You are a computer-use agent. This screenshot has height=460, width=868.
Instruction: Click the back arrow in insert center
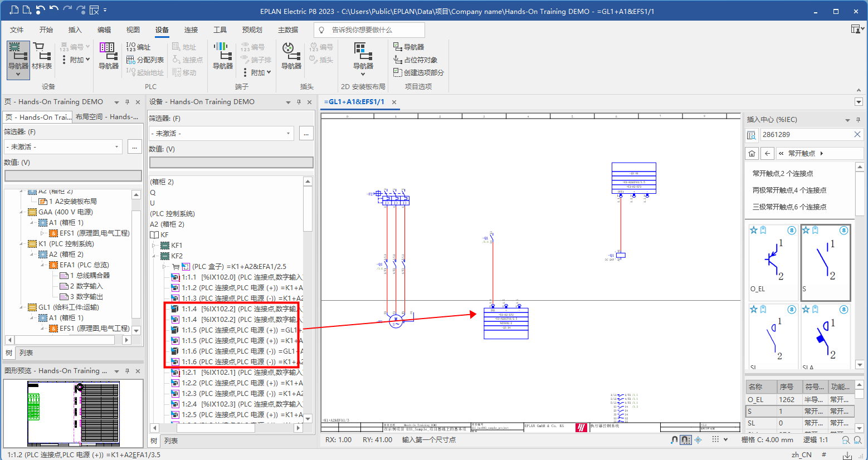(x=768, y=153)
